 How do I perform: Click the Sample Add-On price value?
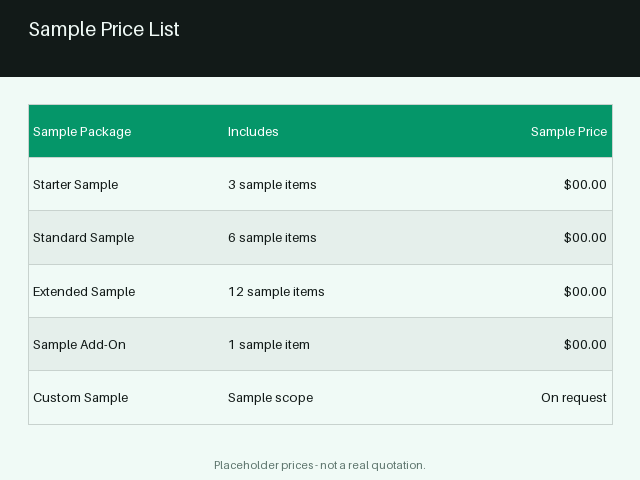[x=585, y=344]
